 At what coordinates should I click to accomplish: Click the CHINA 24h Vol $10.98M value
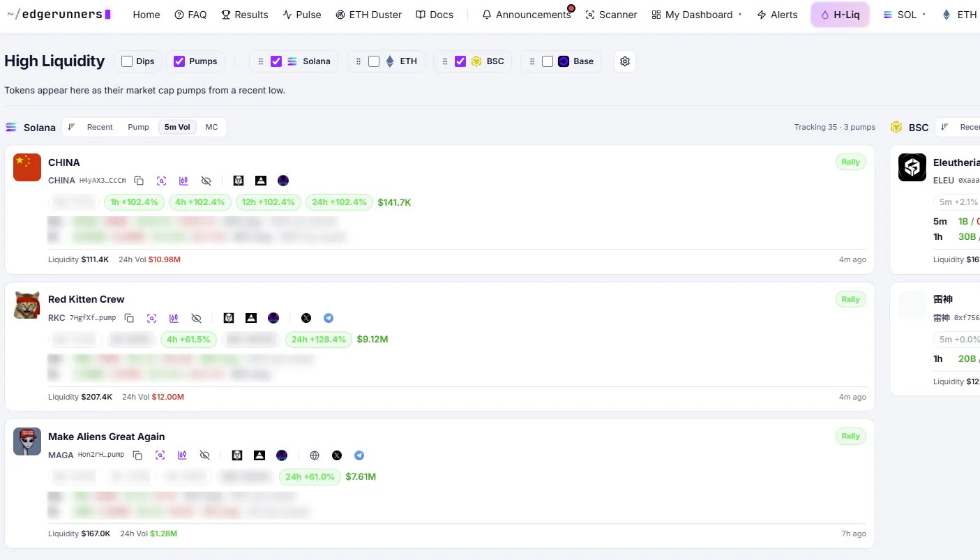point(165,259)
